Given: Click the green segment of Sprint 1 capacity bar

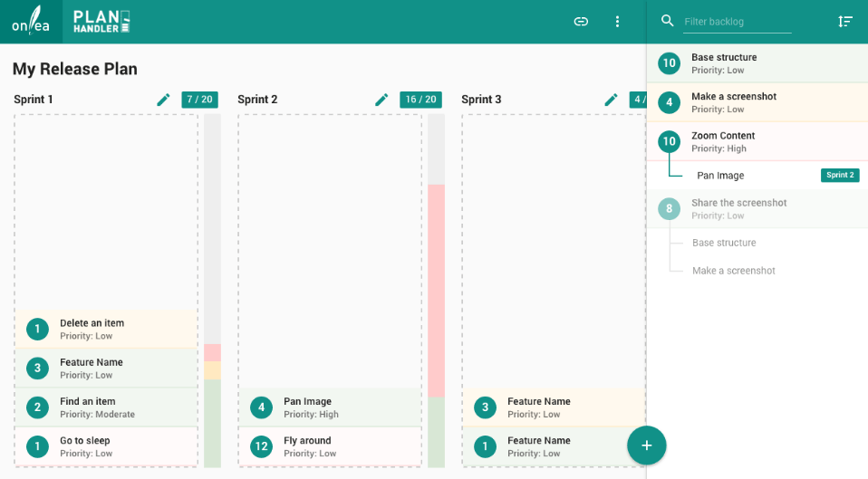Looking at the screenshot, I should 213,423.
